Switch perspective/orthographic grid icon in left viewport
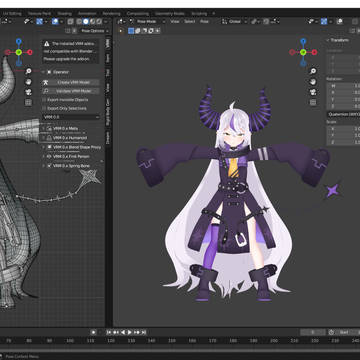The image size is (360, 360). tap(28, 102)
